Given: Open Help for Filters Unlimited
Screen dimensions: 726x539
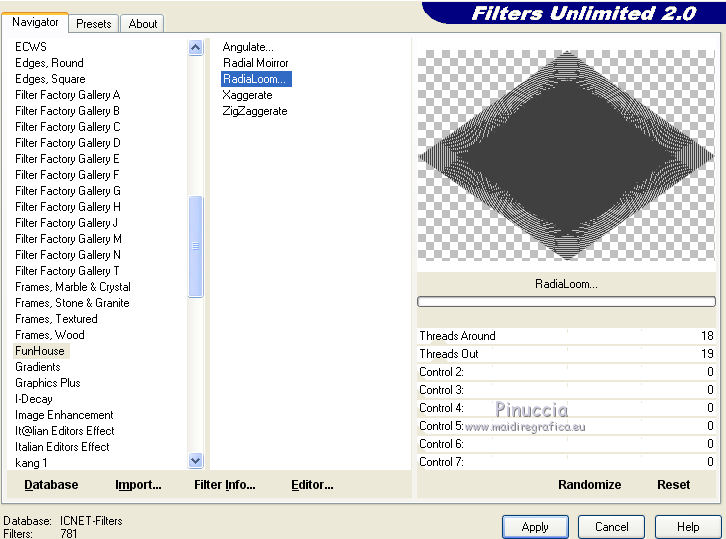Looking at the screenshot, I should pos(688,527).
